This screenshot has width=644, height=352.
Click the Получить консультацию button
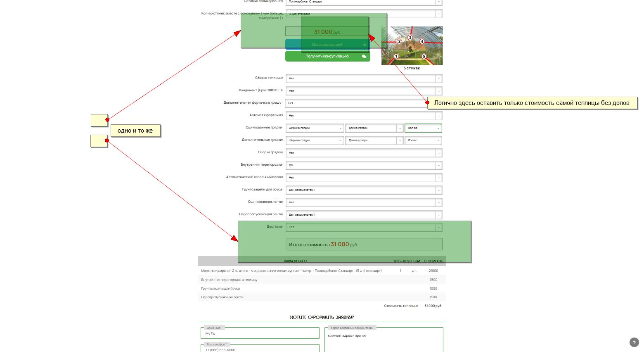click(x=327, y=56)
